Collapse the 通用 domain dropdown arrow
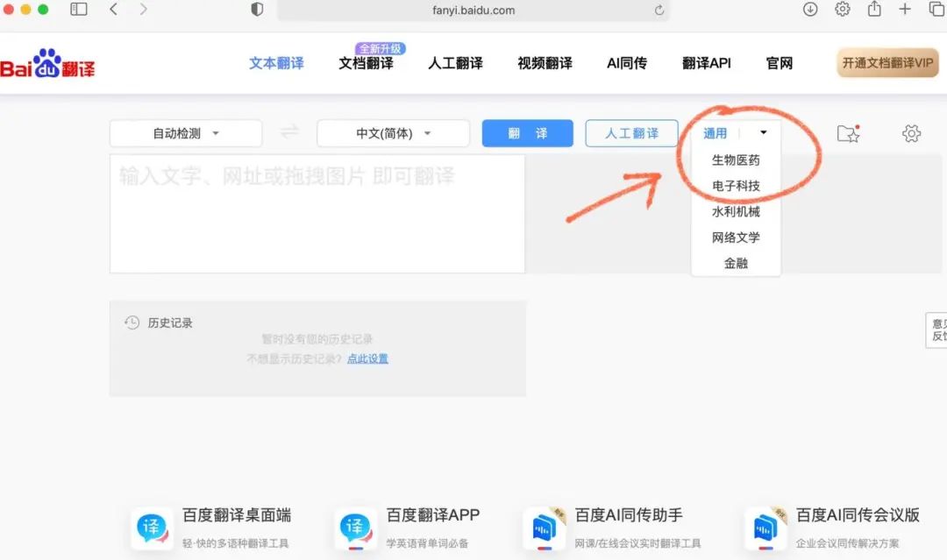This screenshot has width=947, height=560. point(764,132)
